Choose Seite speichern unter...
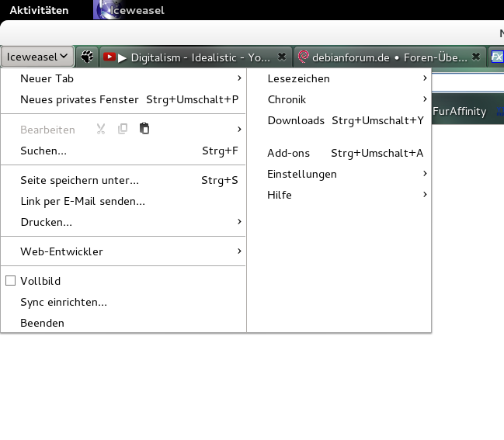The height and width of the screenshot is (440, 504). coord(123,180)
